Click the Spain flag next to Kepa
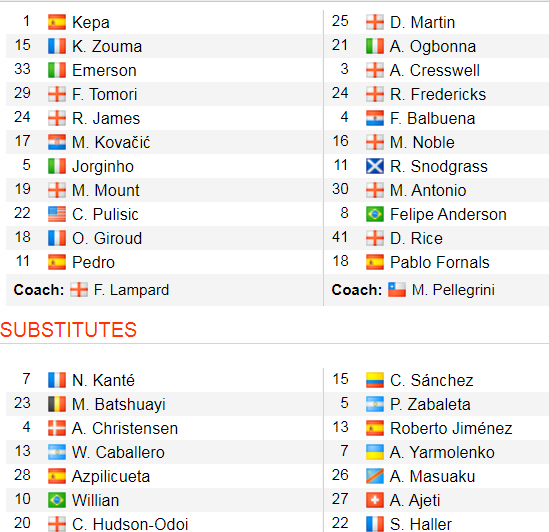 pos(57,22)
